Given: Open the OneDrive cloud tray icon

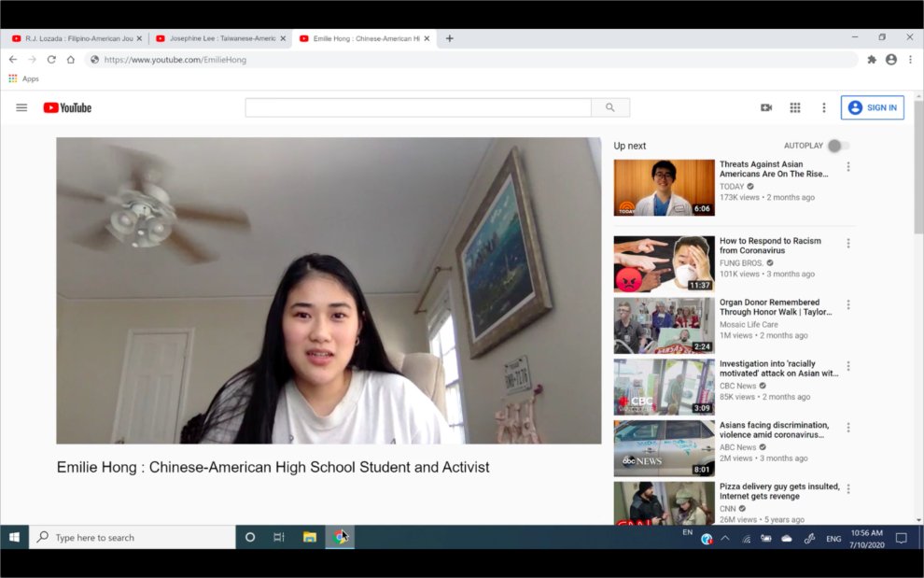Looking at the screenshot, I should [787, 538].
